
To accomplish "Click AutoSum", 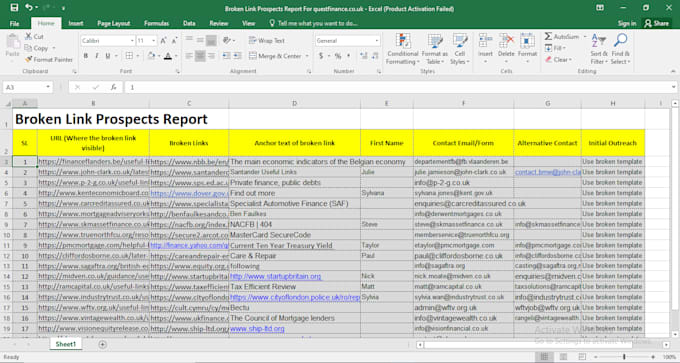I will 562,36.
